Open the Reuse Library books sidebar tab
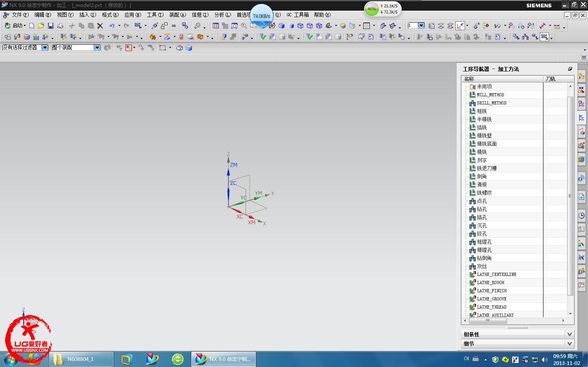 581,159
